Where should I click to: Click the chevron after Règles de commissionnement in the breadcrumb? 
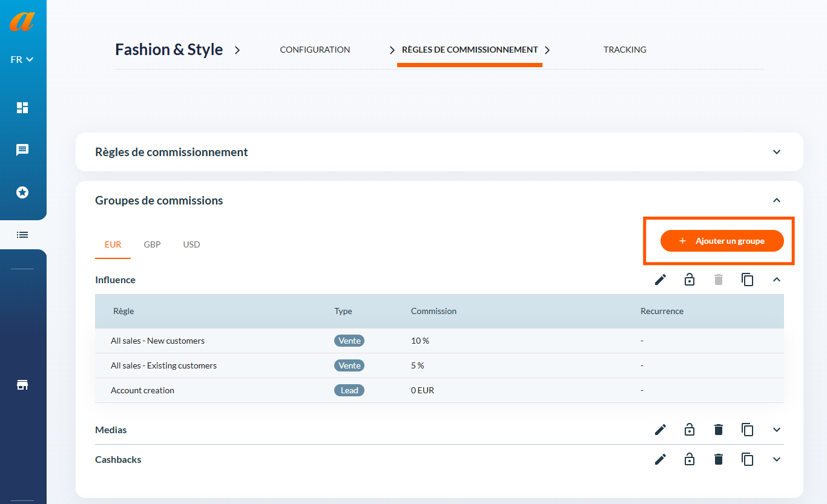[547, 50]
